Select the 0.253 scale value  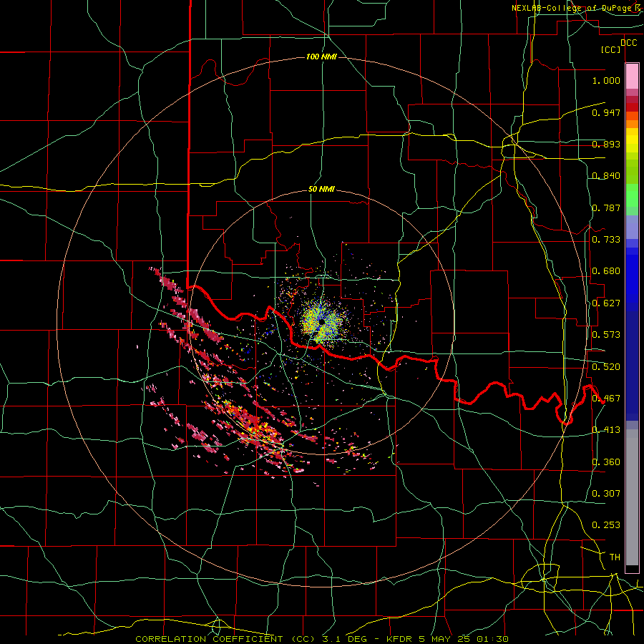pyautogui.click(x=606, y=525)
